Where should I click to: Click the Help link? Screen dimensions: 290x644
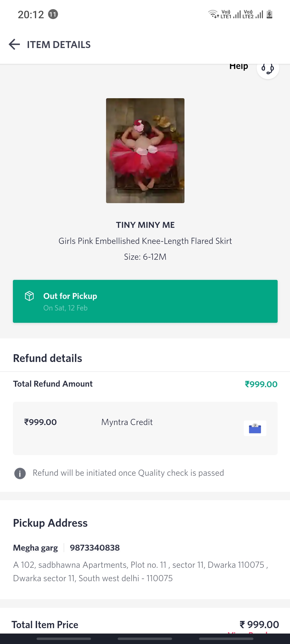tap(238, 67)
